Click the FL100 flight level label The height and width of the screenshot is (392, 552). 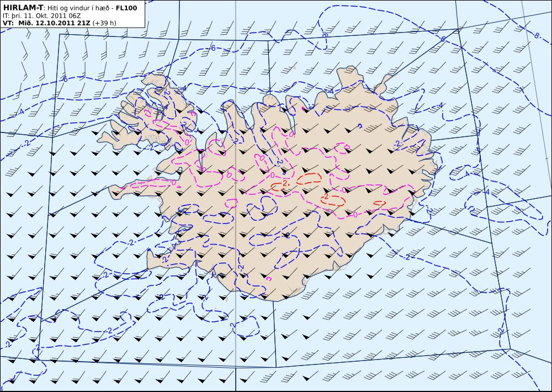(126, 8)
